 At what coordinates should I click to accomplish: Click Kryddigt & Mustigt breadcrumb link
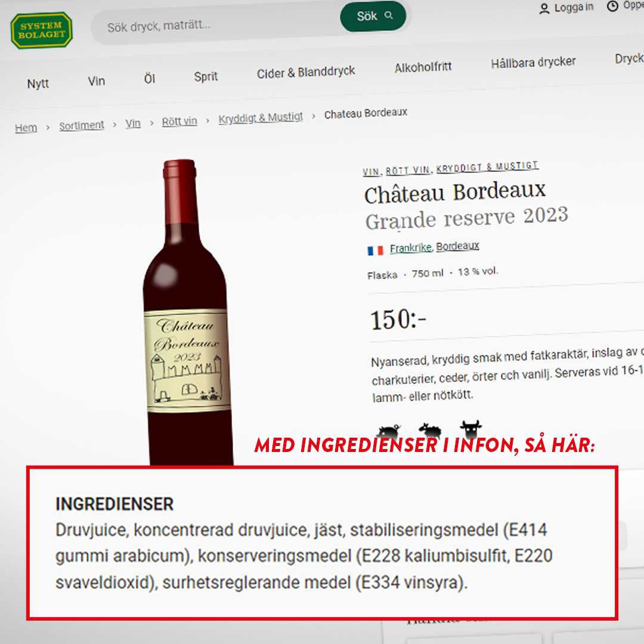261,118
